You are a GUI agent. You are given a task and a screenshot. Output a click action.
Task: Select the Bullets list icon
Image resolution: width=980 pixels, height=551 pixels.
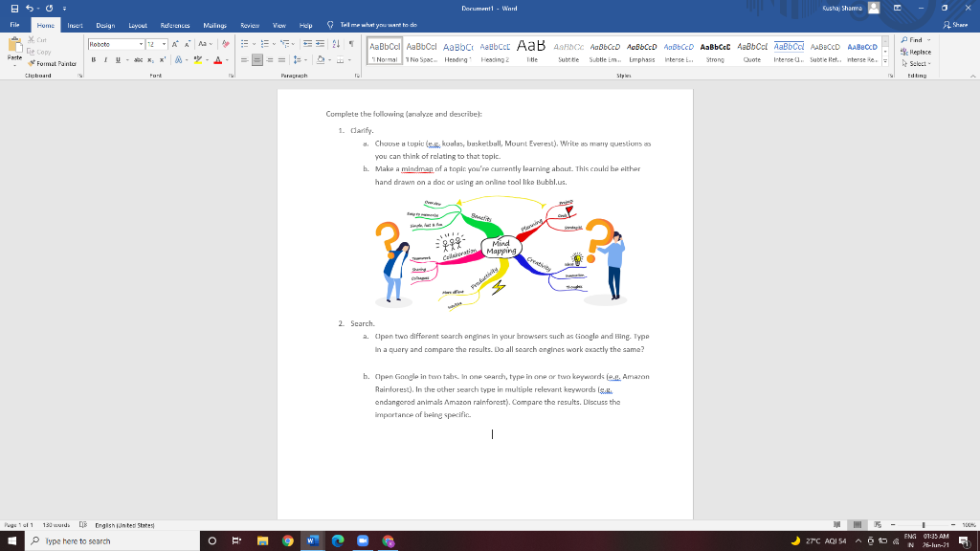pos(246,44)
